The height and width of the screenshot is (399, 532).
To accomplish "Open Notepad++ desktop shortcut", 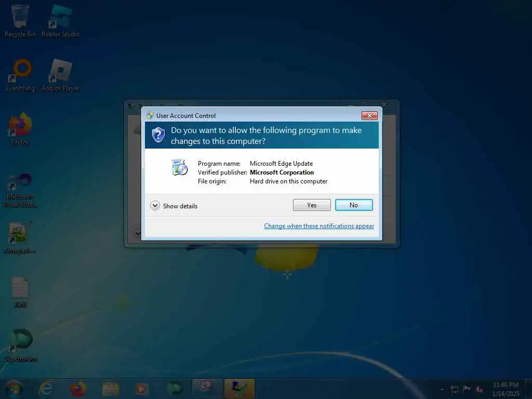I will (x=20, y=237).
